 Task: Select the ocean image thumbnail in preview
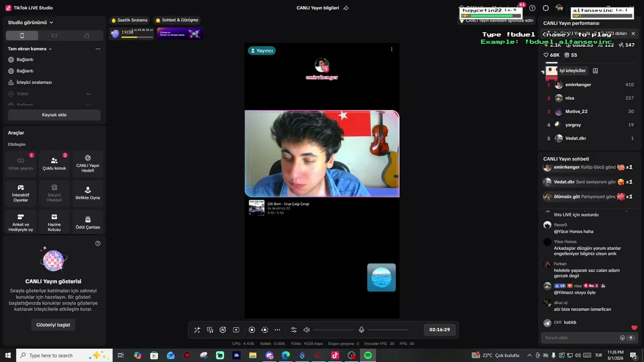381,278
